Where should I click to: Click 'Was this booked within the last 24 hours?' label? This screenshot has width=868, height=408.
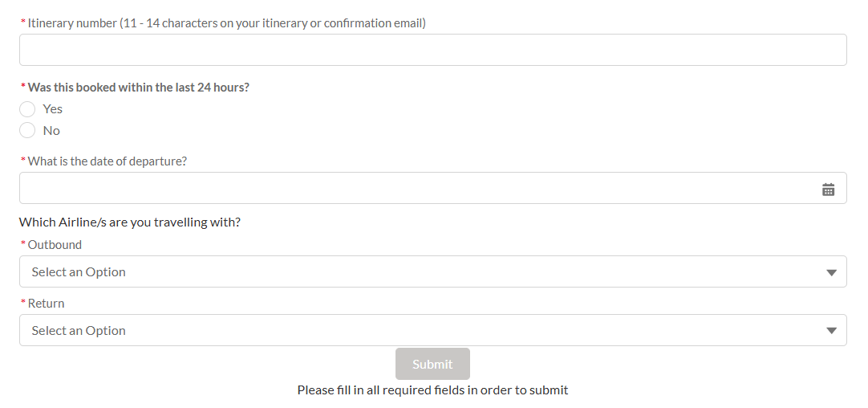139,88
